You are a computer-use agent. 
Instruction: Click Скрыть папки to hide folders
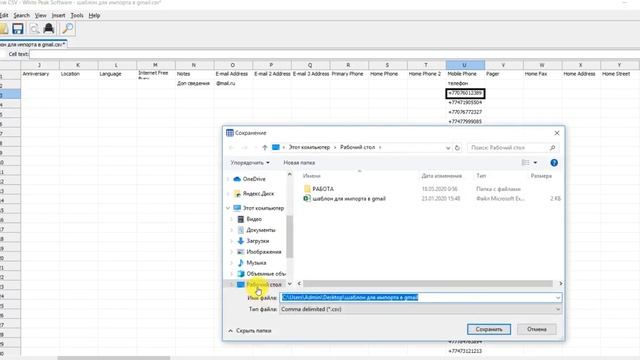[250, 331]
